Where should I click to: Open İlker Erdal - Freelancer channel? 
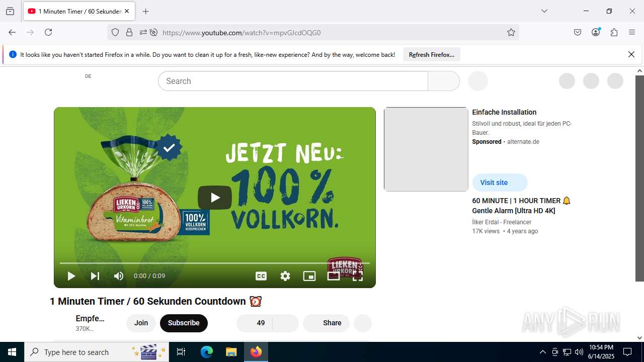point(502,222)
